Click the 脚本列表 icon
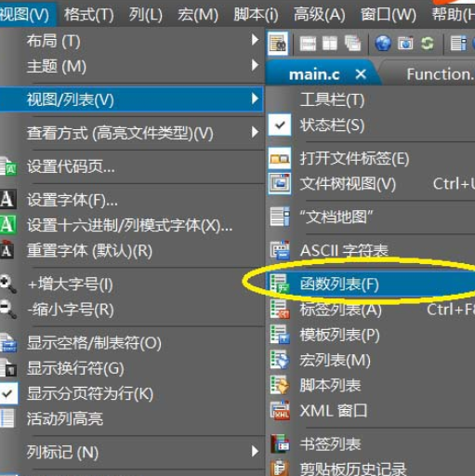Viewport: 475px width, 476px height. pyautogui.click(x=280, y=385)
